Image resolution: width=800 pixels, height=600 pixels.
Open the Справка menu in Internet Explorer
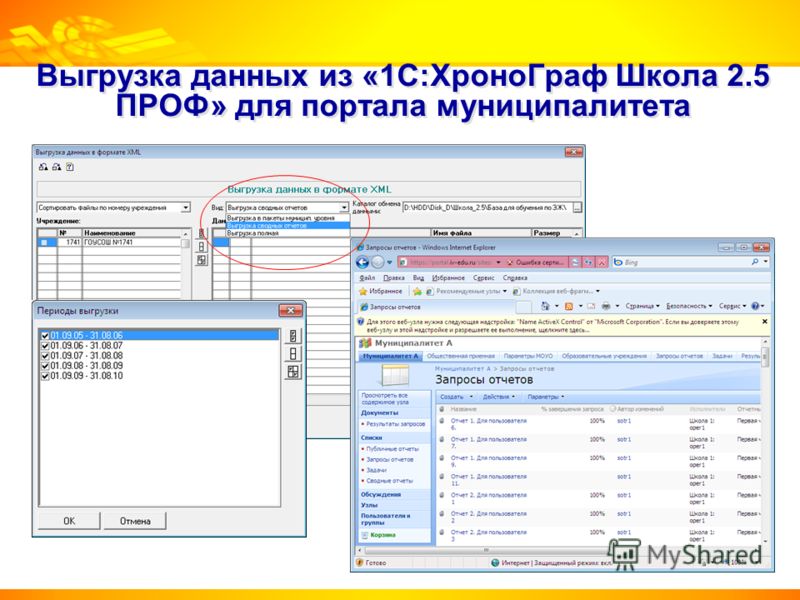(x=515, y=278)
